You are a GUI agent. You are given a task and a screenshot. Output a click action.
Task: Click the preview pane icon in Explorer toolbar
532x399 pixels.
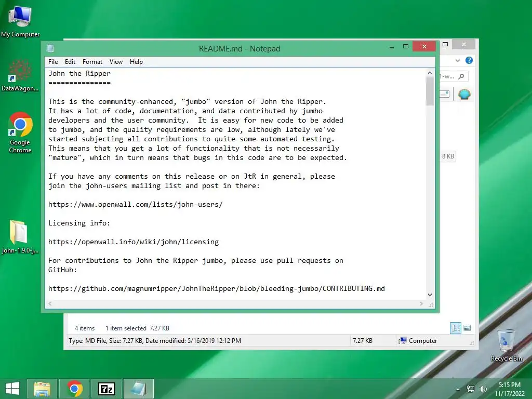pyautogui.click(x=445, y=94)
